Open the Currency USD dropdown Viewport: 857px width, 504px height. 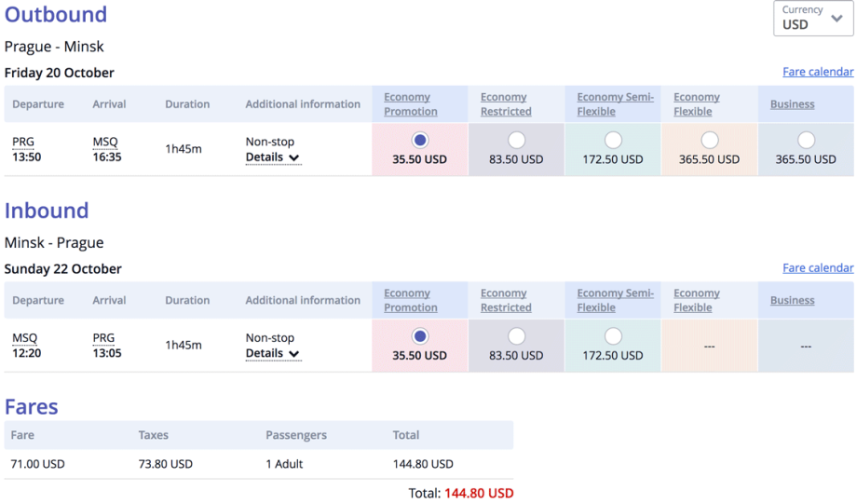813,19
